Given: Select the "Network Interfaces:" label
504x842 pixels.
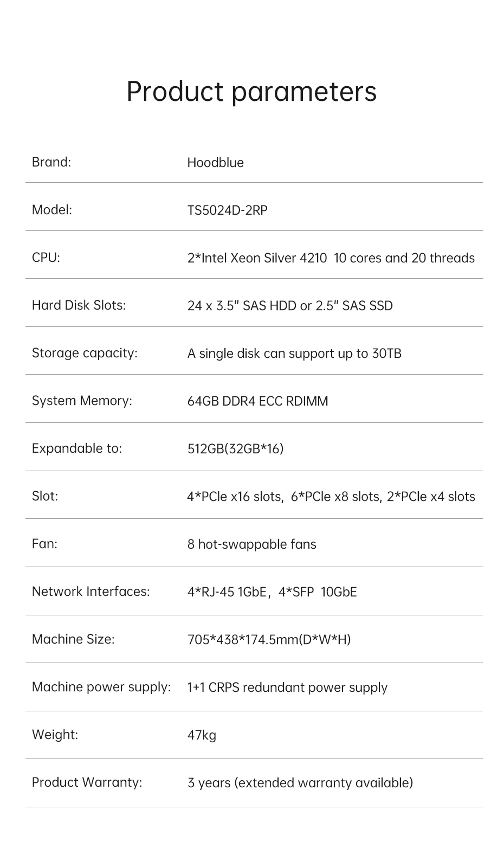Looking at the screenshot, I should tap(91, 592).
